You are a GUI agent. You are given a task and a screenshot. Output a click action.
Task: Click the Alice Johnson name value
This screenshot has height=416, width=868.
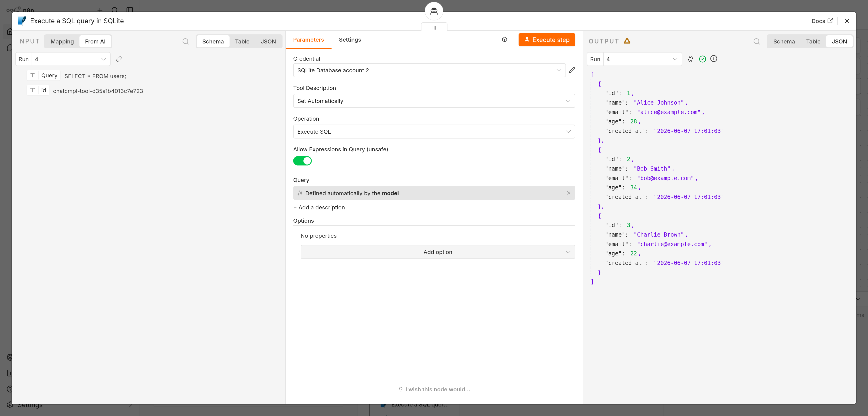(658, 102)
